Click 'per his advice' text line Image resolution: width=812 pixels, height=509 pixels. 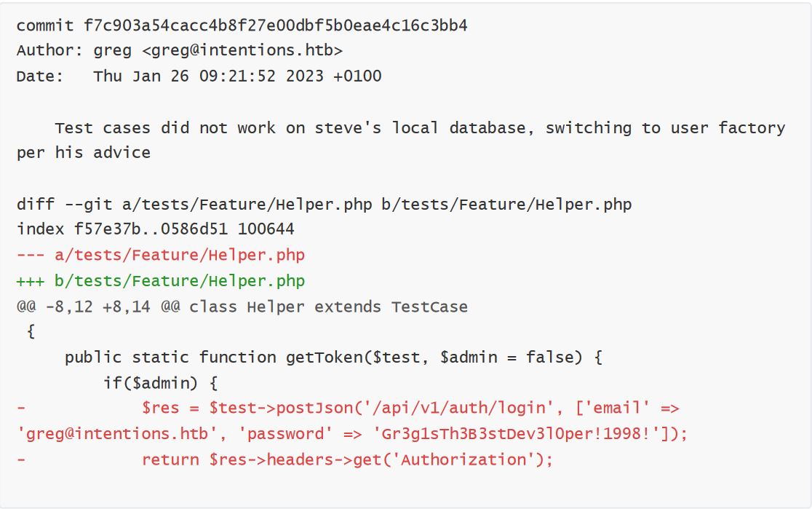[84, 153]
